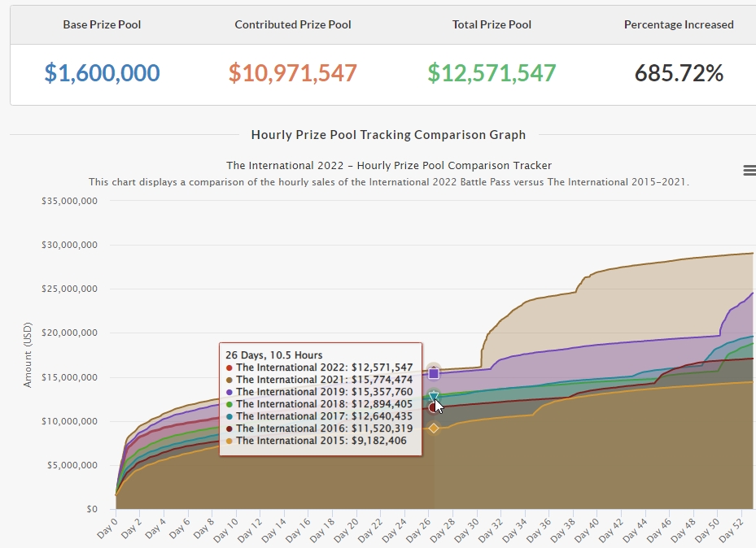The width and height of the screenshot is (756, 548).
Task: Click the red dot for International 2022
Action: [x=229, y=368]
